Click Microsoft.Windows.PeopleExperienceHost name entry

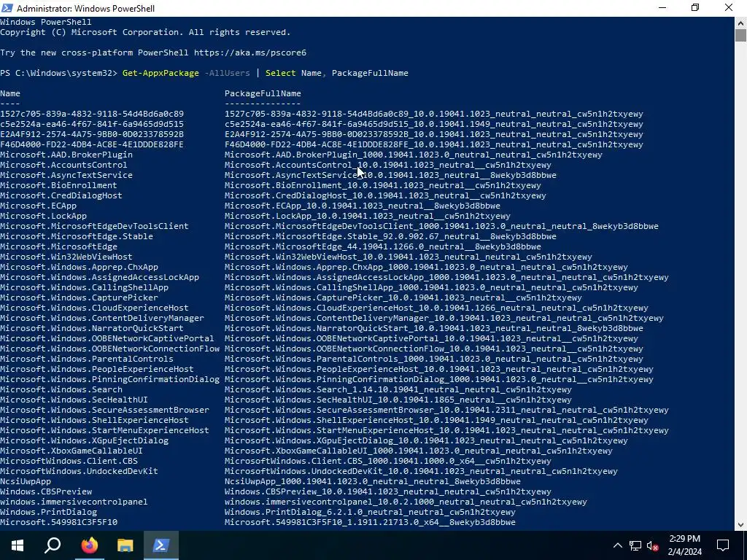click(x=97, y=369)
